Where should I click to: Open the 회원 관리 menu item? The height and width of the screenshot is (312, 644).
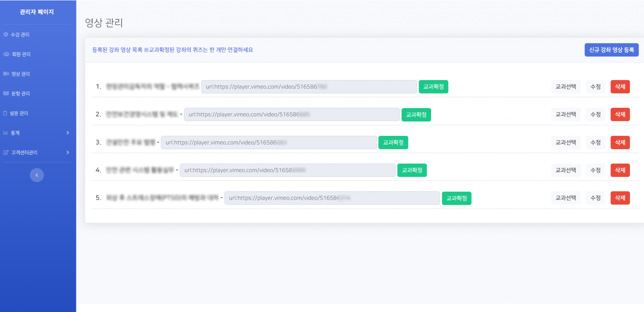(x=21, y=54)
